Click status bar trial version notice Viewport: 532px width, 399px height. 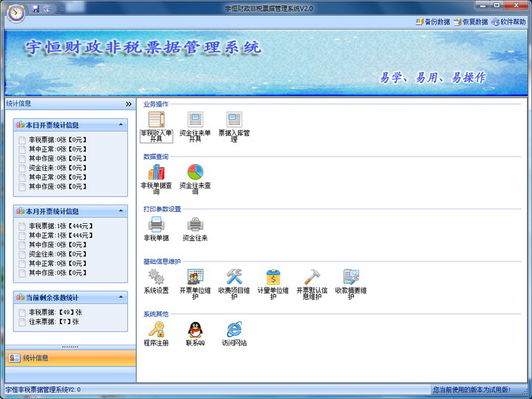pyautogui.click(x=471, y=389)
